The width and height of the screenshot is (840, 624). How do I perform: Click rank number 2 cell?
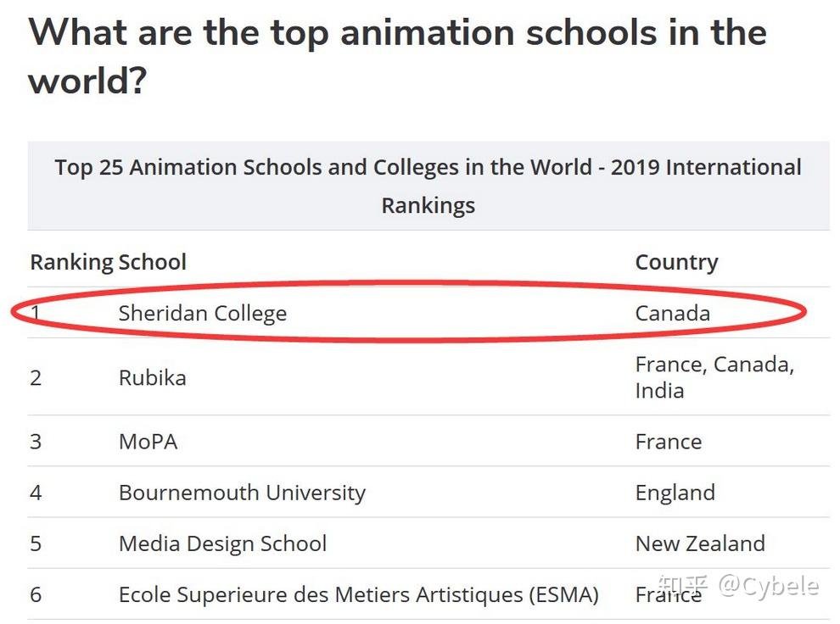pos(36,378)
